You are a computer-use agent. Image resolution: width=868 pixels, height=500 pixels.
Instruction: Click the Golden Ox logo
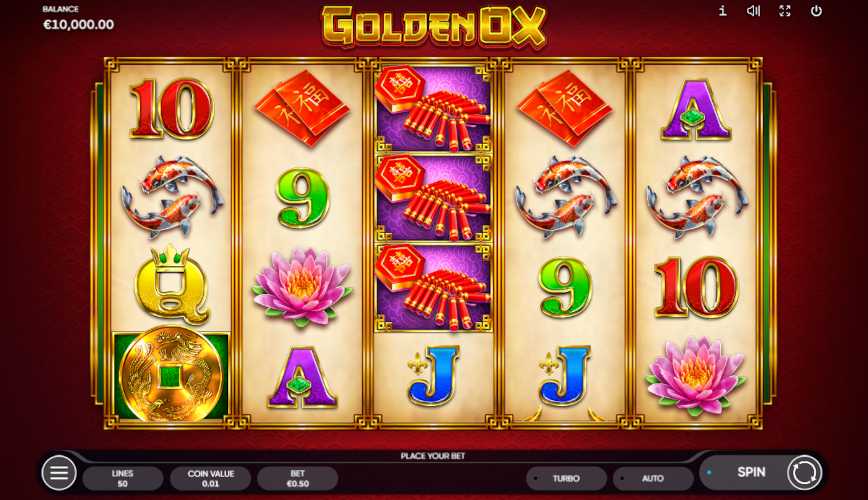pyautogui.click(x=434, y=26)
